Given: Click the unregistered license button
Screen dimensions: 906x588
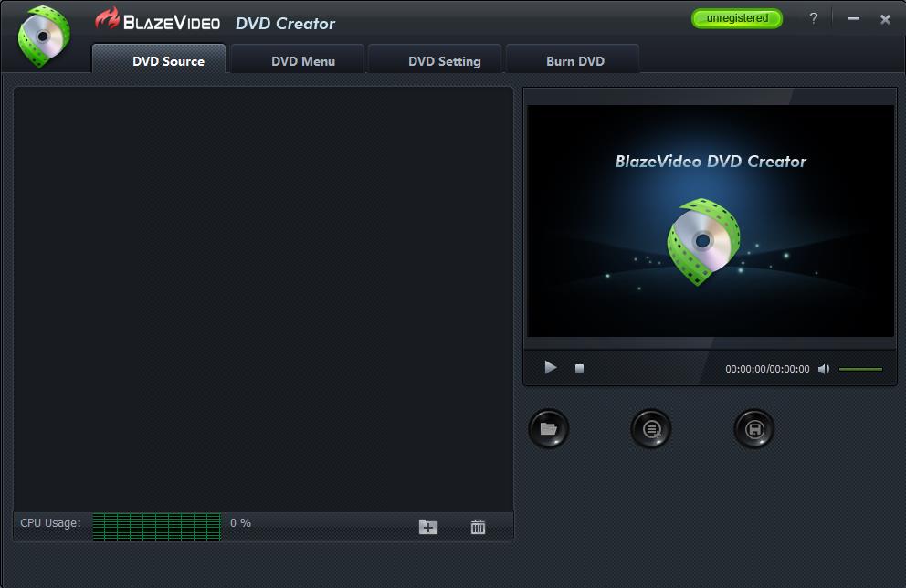Looking at the screenshot, I should click(736, 16).
